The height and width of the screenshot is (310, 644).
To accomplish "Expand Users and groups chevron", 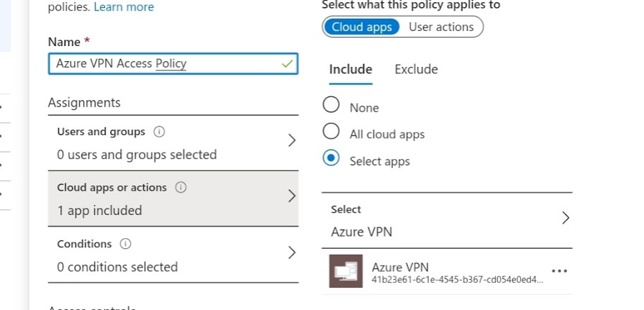I will [x=291, y=141].
